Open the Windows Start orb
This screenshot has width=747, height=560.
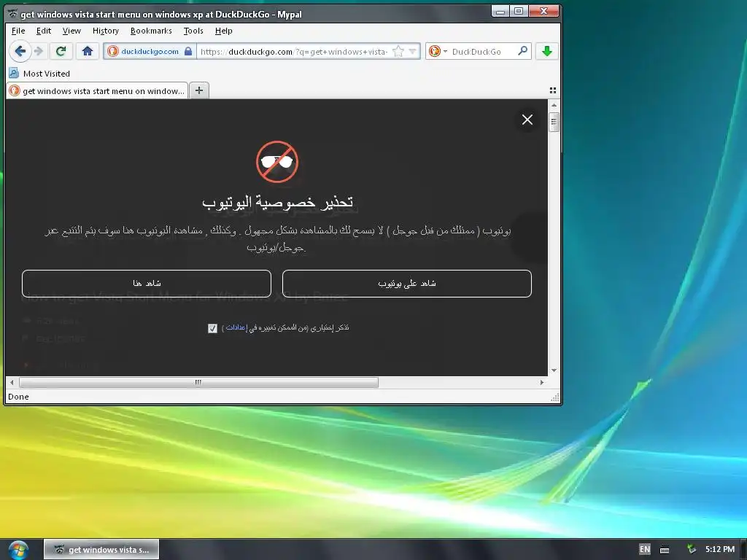coord(18,550)
